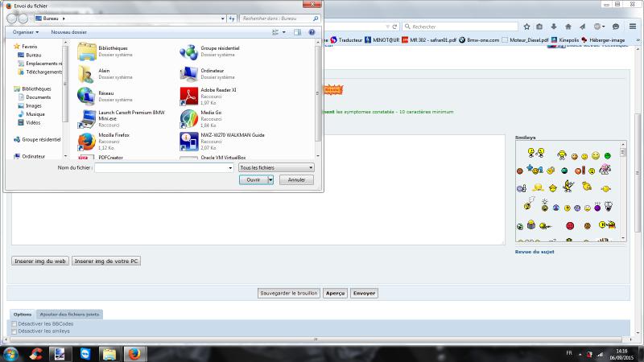Open the Organiser dropdown menu
Image resolution: width=644 pixels, height=362 pixels.
pyautogui.click(x=24, y=32)
